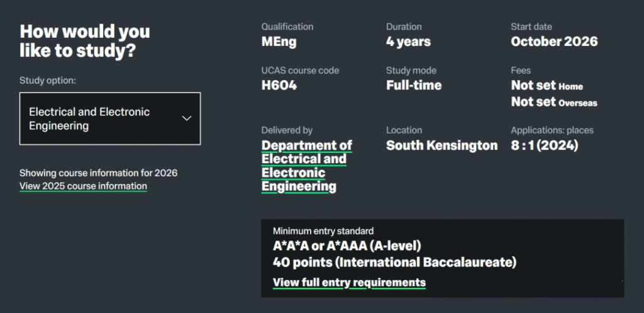Viewport: 644px width, 313px height.
Task: Click the Applications: places label
Action: tap(552, 130)
